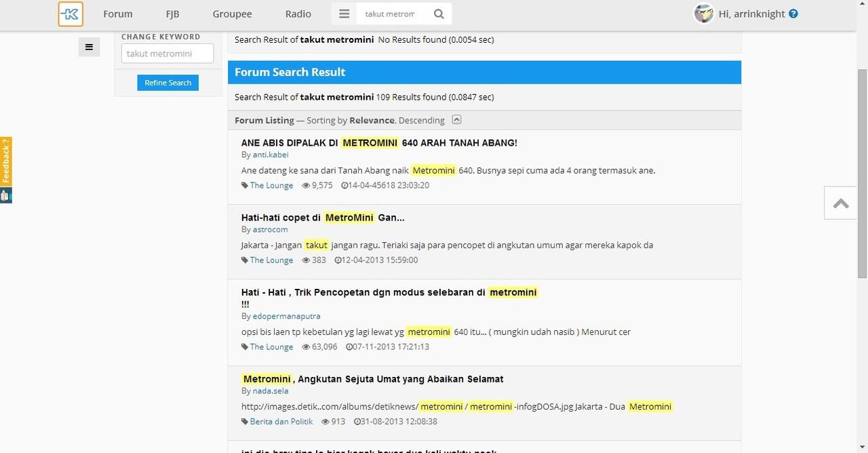Screen dimensions: 868x453
Task: Open the Radio menu
Action: [x=298, y=14]
